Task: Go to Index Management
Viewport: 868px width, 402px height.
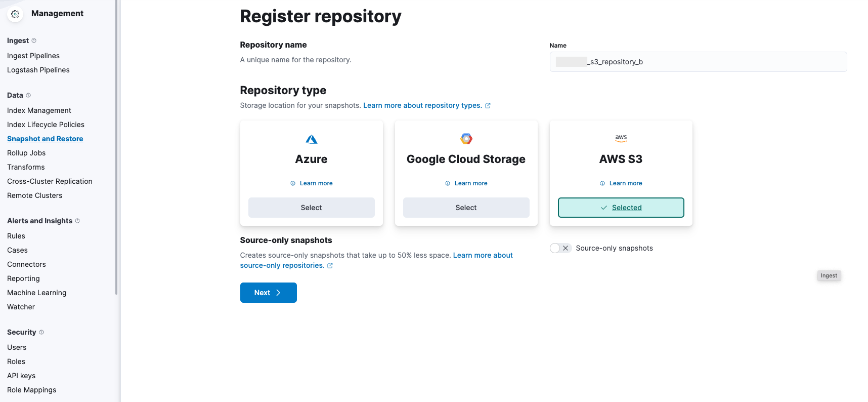Action: point(39,110)
